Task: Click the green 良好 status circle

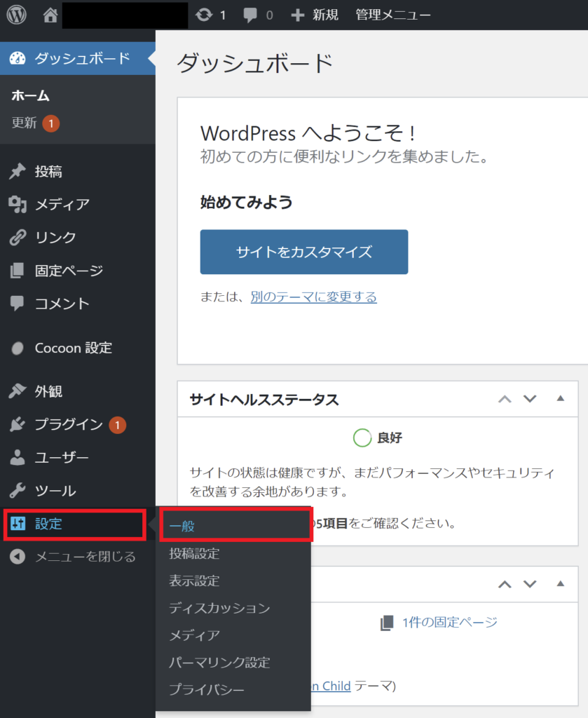Action: click(x=362, y=438)
